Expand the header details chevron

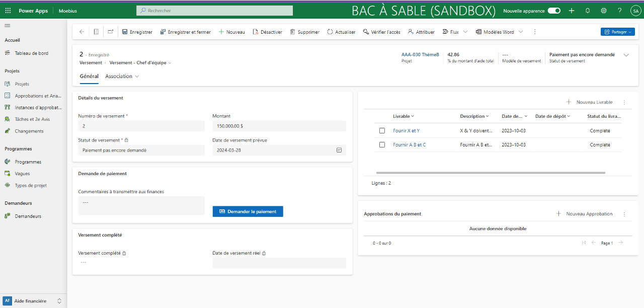click(x=626, y=55)
